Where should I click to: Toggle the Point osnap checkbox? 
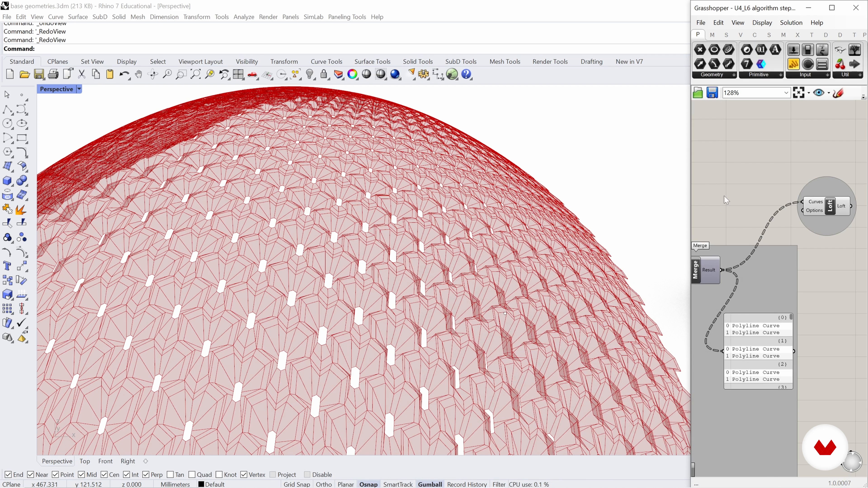tap(55, 474)
